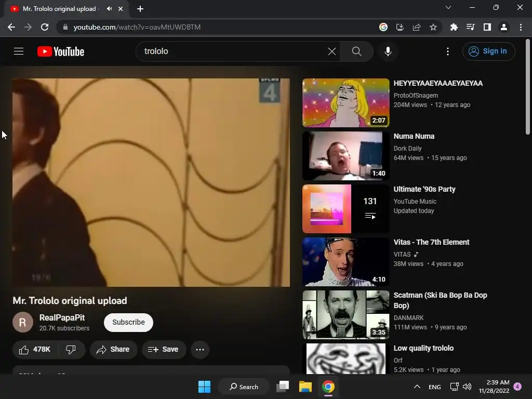Screen dimensions: 532x399
Task: Open Chrome extensions puzzle icon
Action: (454, 27)
